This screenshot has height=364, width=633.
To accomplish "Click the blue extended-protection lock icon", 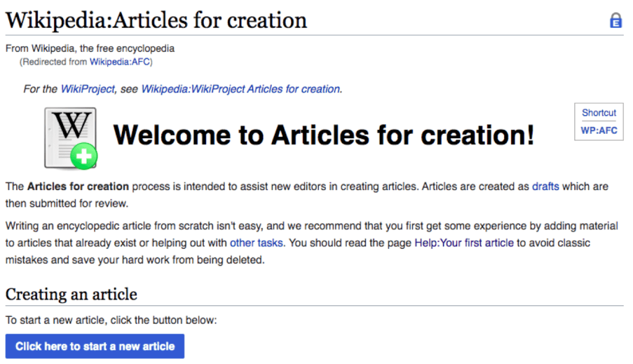I will coord(615,21).
